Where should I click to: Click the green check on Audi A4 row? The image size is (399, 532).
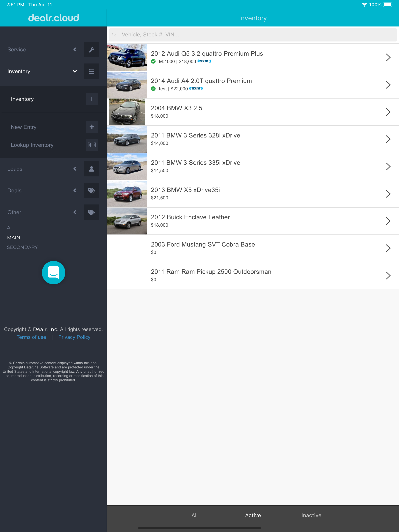(x=153, y=89)
